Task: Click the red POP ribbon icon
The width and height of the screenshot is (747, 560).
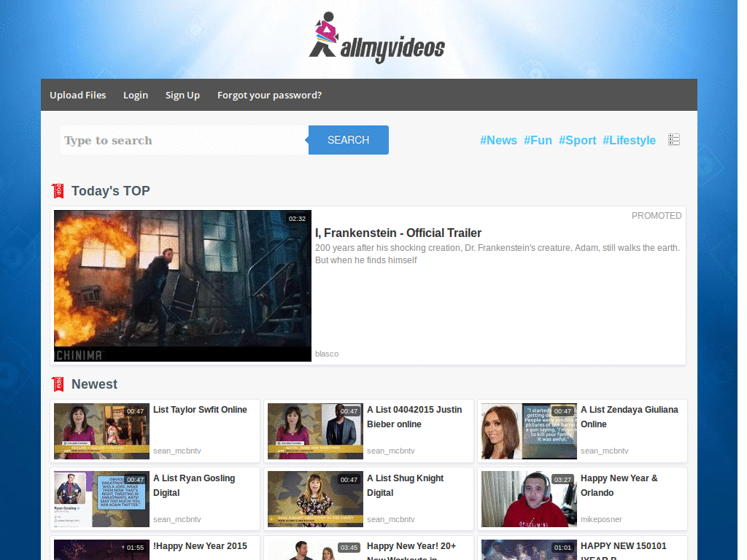Action: click(x=58, y=191)
